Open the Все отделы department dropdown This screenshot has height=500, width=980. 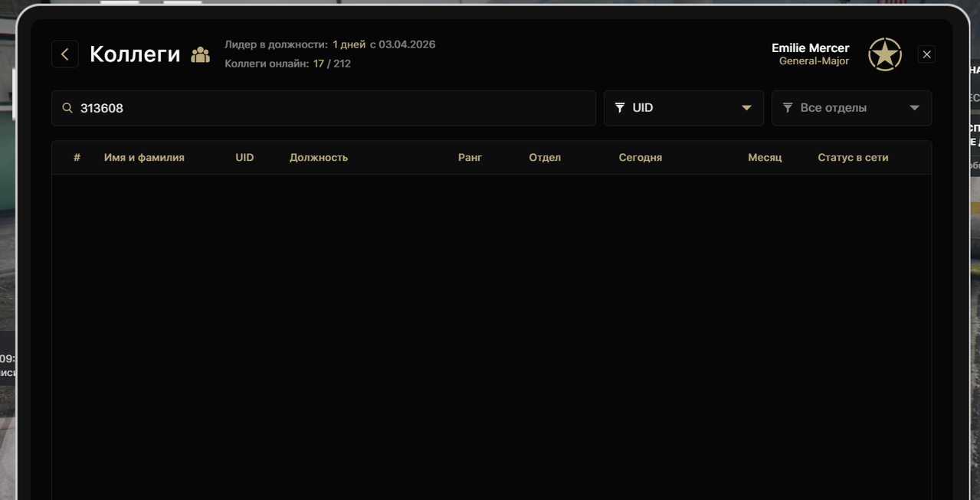(x=851, y=108)
